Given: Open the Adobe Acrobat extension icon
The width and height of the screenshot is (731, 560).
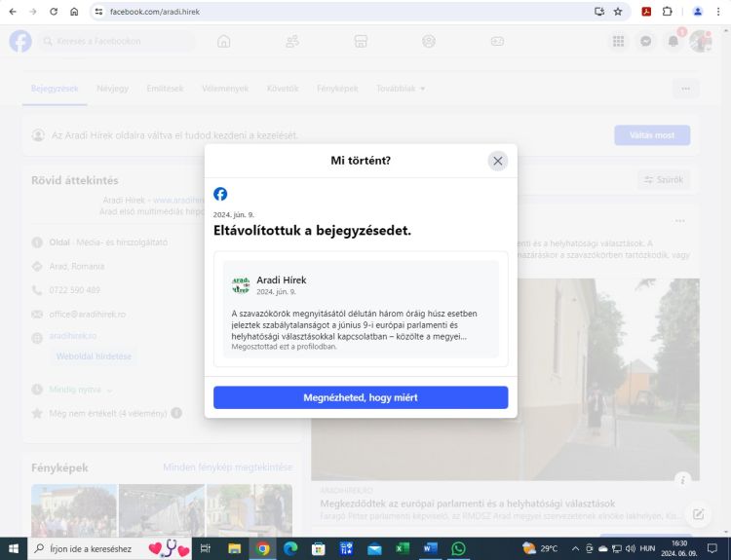Looking at the screenshot, I should [x=646, y=12].
